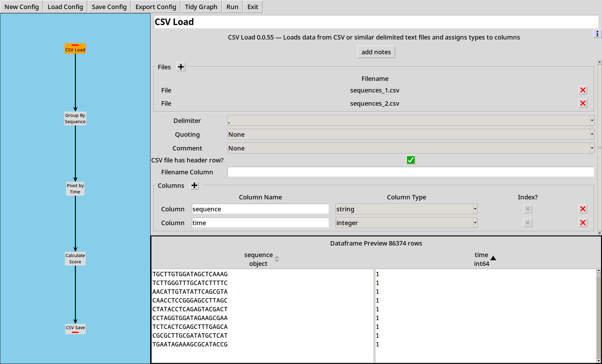Select the Calculate Score node
The image size is (602, 364).
tap(75, 259)
